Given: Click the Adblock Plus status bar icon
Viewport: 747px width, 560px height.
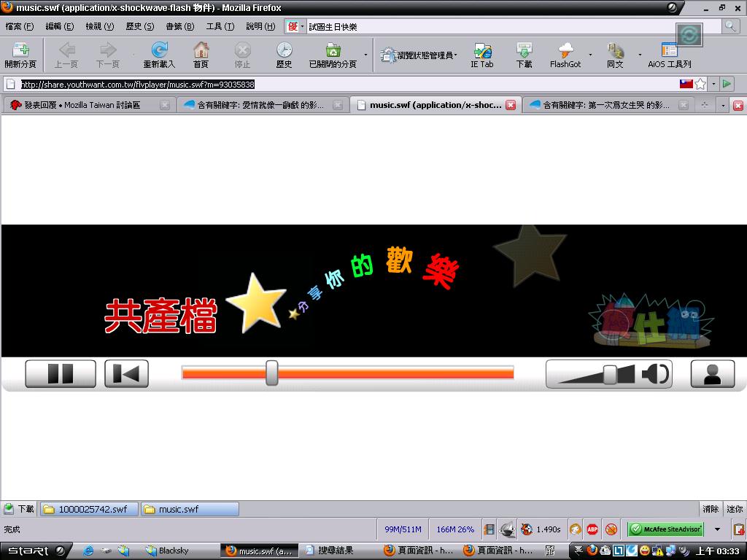Looking at the screenshot, I should [592, 529].
